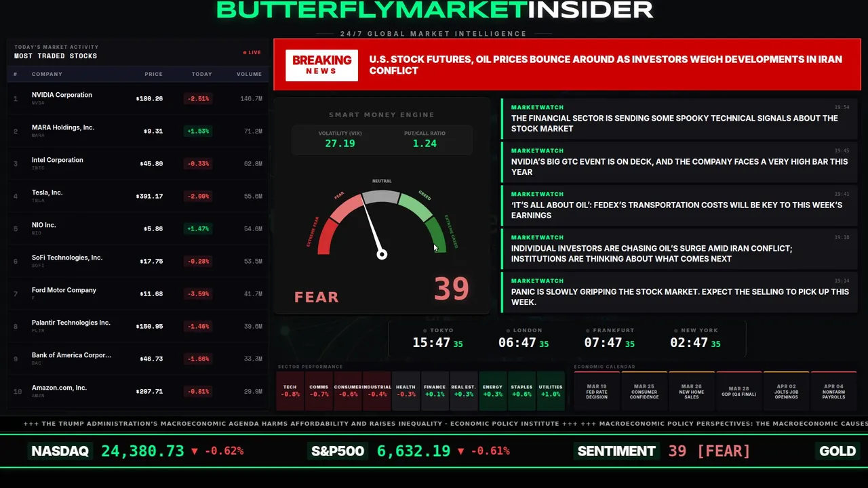The width and height of the screenshot is (868, 488).
Task: Click Amazon's 29.9M volume value
Action: coord(253,391)
